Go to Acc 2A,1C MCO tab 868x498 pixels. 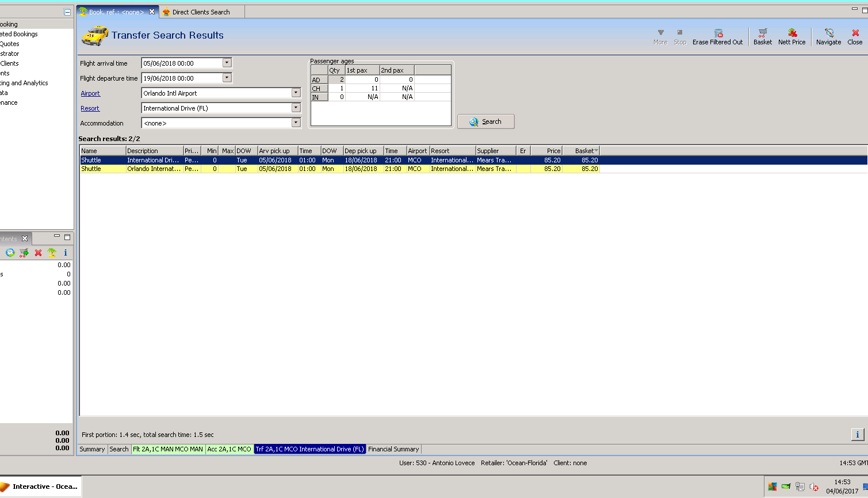(229, 449)
